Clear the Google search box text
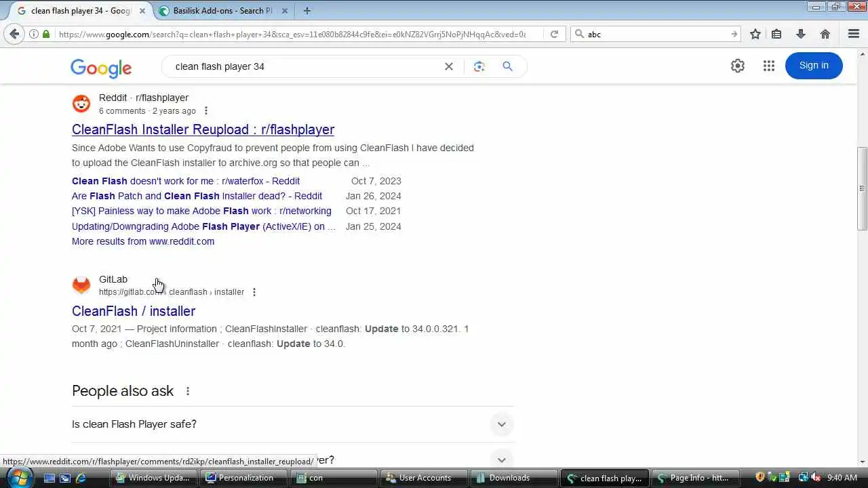Image resolution: width=868 pixels, height=488 pixels. click(x=449, y=66)
